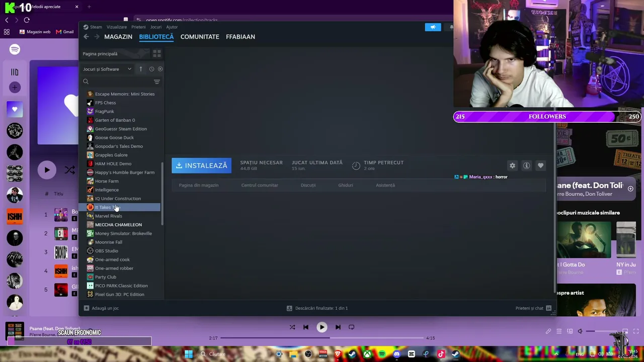Open Liked Songs heart tile in Spotify sidebar
This screenshot has width=644, height=362.
(x=15, y=109)
